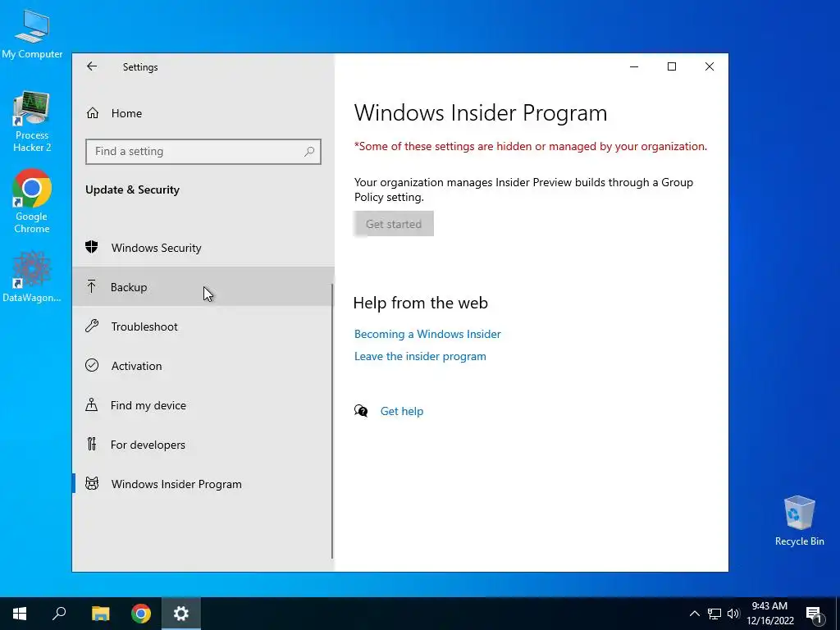This screenshot has height=630, width=840.
Task: Click the sidebar vertical scrollbar
Action: tap(332, 421)
